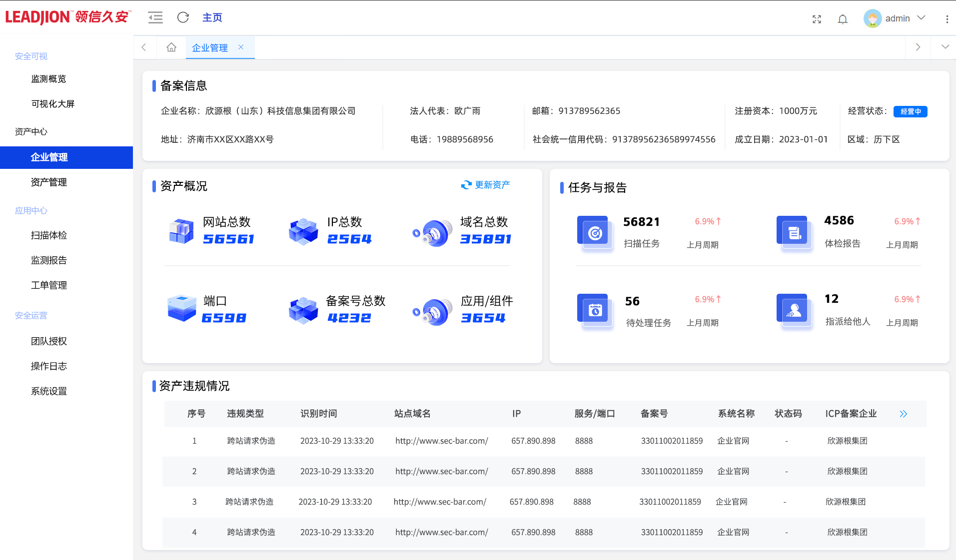Click the 端口 value 6598
The width and height of the screenshot is (956, 560).
[224, 318]
